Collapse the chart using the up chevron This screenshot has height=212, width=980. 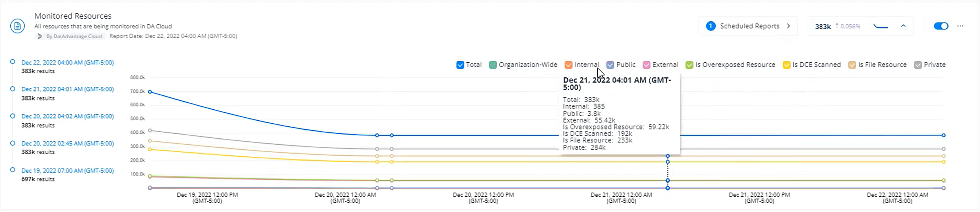pyautogui.click(x=903, y=26)
